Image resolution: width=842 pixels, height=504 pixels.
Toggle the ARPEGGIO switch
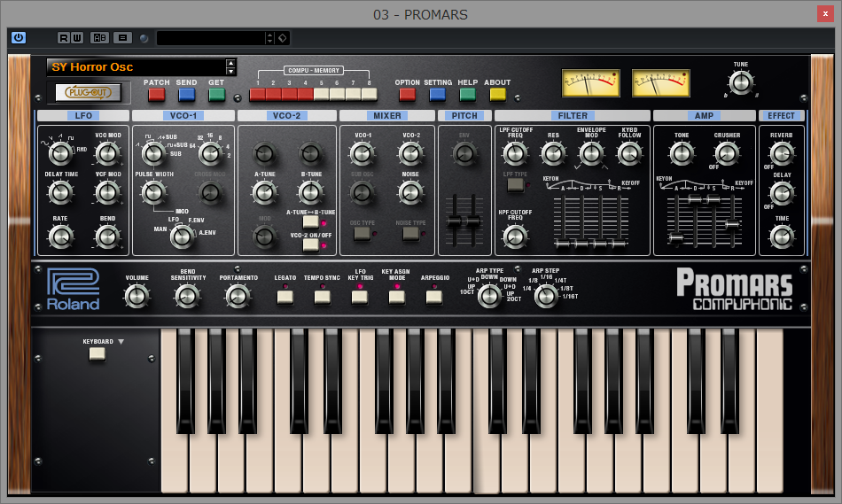pos(434,298)
